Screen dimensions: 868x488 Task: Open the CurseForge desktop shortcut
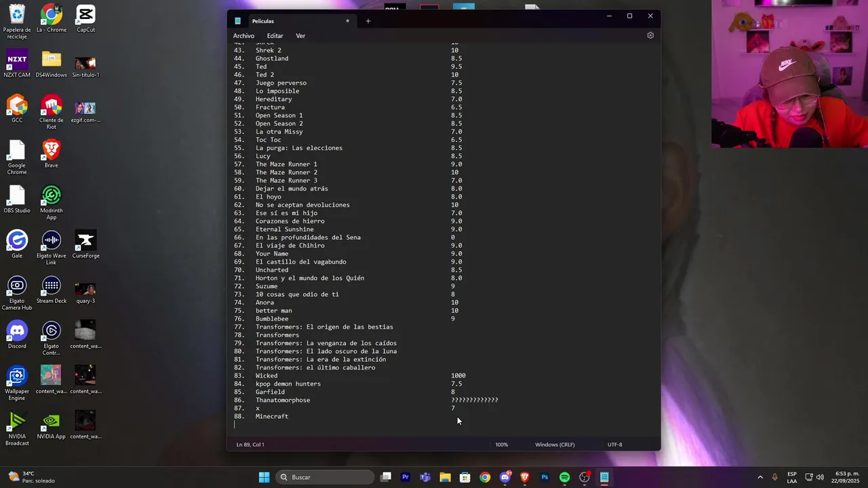point(85,244)
